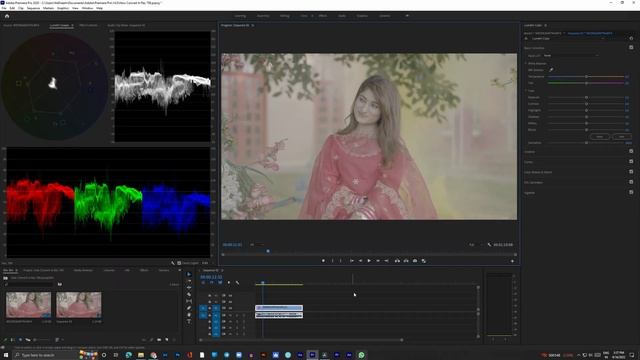Open Program monitor button editor plus

(x=512, y=261)
